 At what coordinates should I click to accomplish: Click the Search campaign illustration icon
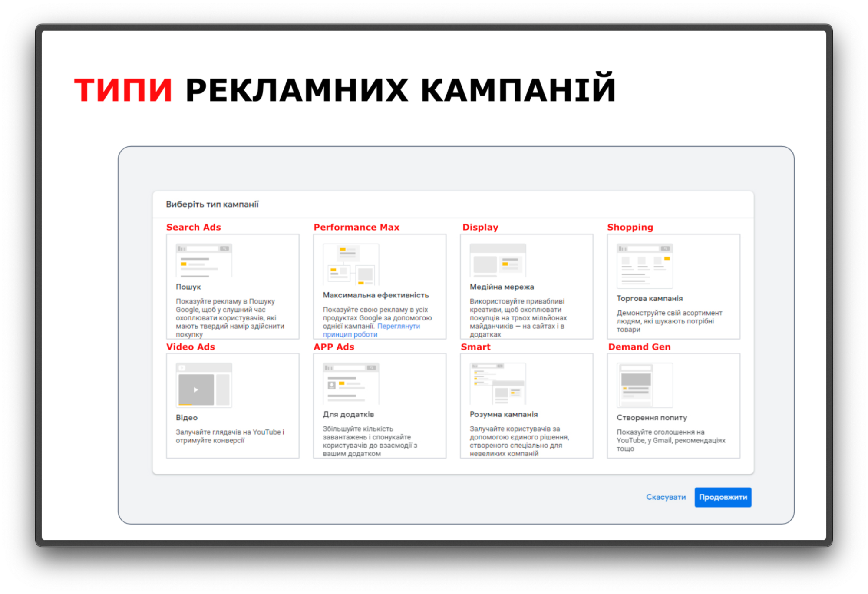pos(204,261)
